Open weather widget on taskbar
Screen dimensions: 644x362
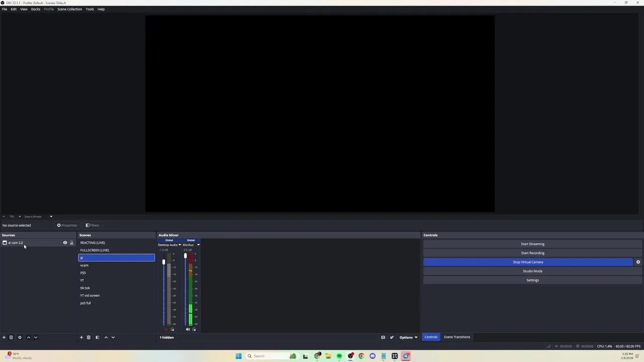18,355
